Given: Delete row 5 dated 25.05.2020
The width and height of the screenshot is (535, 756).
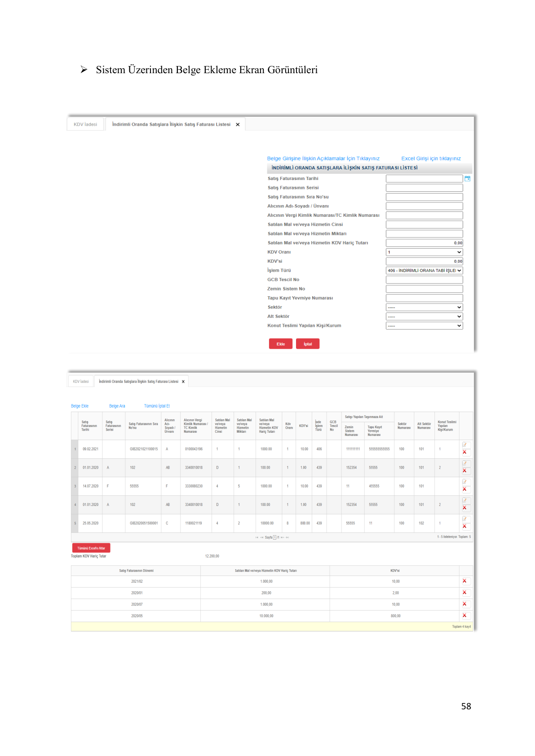Looking at the screenshot, I should tap(464, 526).
